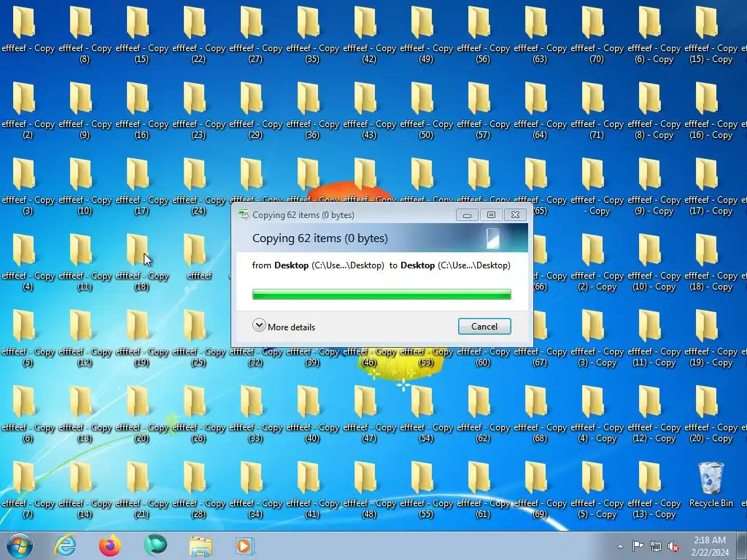Screen dimensions: 747x560
Task: Select folder 'effeef - Copy (5)'
Action: (28, 338)
